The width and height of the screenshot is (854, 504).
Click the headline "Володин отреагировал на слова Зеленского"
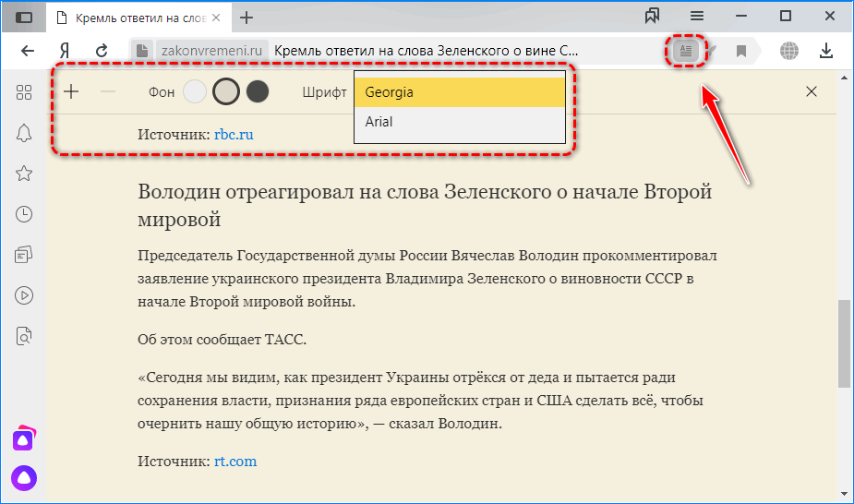click(x=425, y=205)
